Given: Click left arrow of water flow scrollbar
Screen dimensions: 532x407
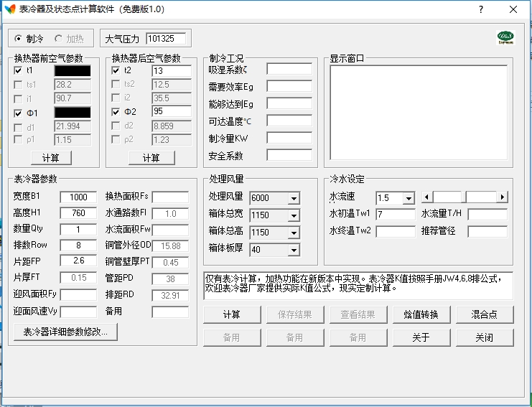Looking at the screenshot, I should (x=426, y=197).
